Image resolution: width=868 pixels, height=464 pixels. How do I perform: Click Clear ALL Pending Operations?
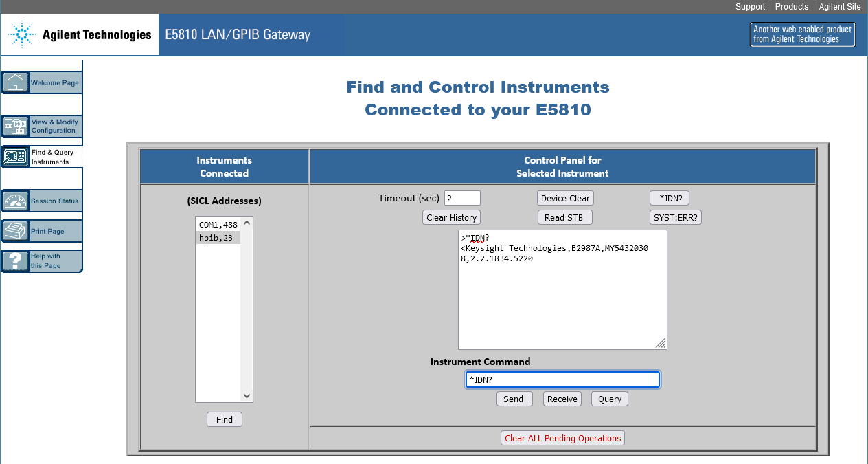(563, 438)
